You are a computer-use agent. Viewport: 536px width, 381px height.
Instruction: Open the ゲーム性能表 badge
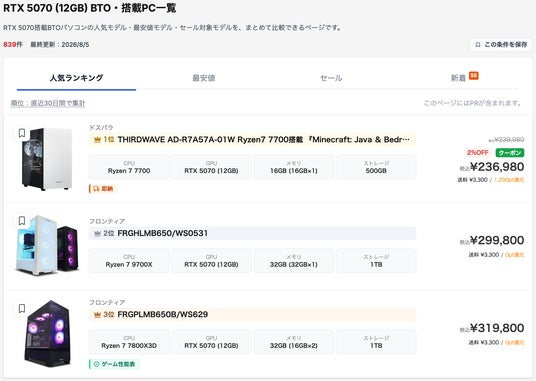point(114,364)
